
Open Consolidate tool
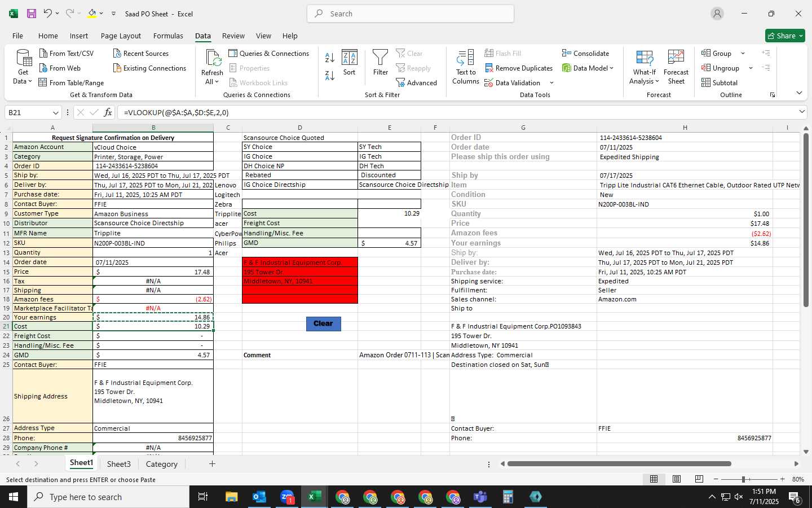pos(585,53)
